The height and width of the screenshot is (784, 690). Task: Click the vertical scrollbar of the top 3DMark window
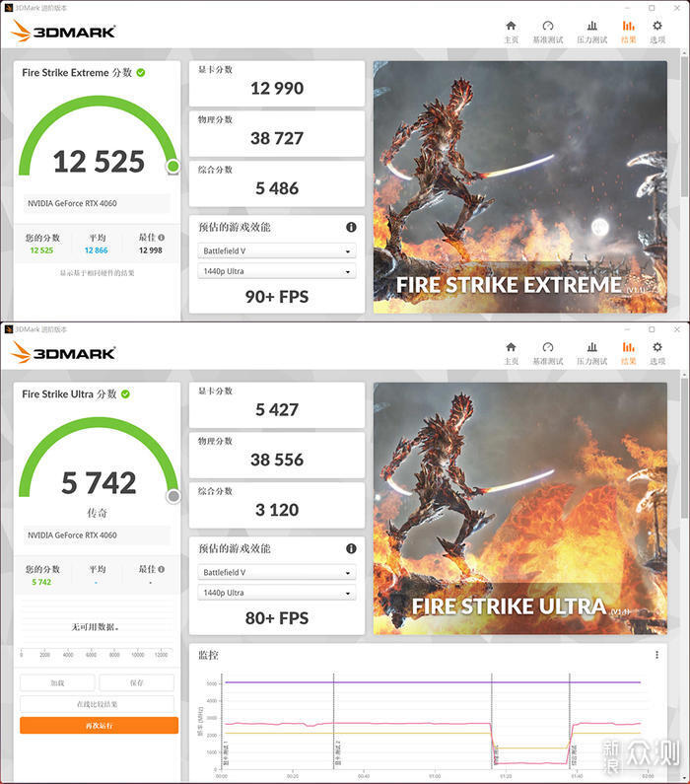point(684,127)
